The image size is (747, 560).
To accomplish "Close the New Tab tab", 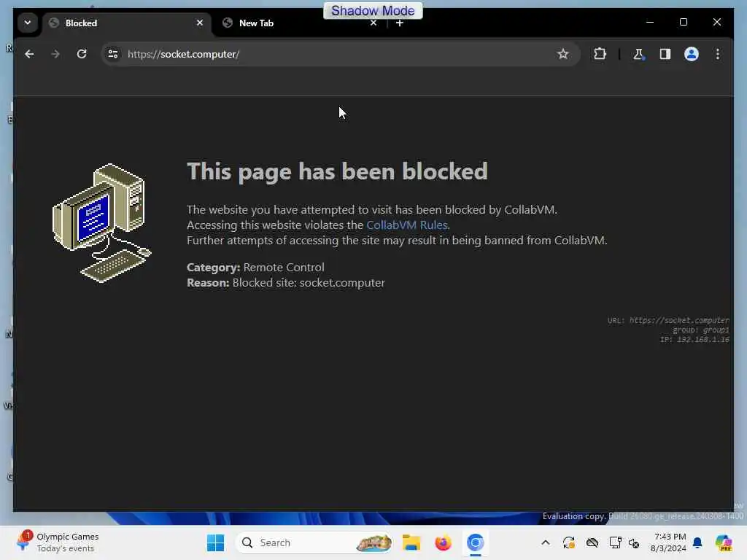I will (373, 23).
